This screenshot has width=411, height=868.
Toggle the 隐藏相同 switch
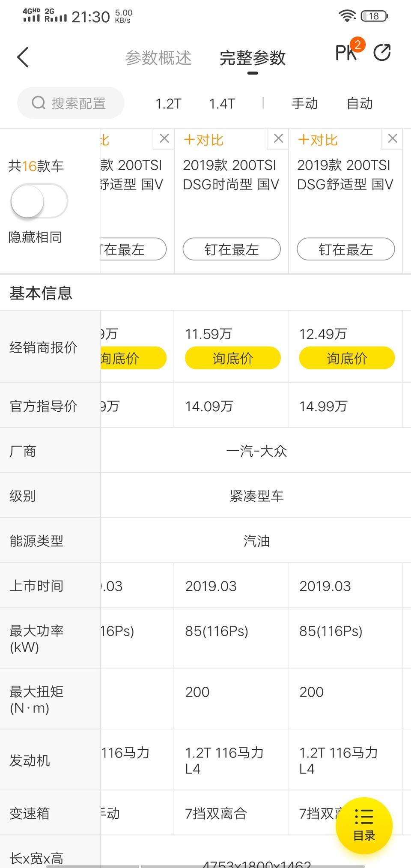[x=39, y=201]
